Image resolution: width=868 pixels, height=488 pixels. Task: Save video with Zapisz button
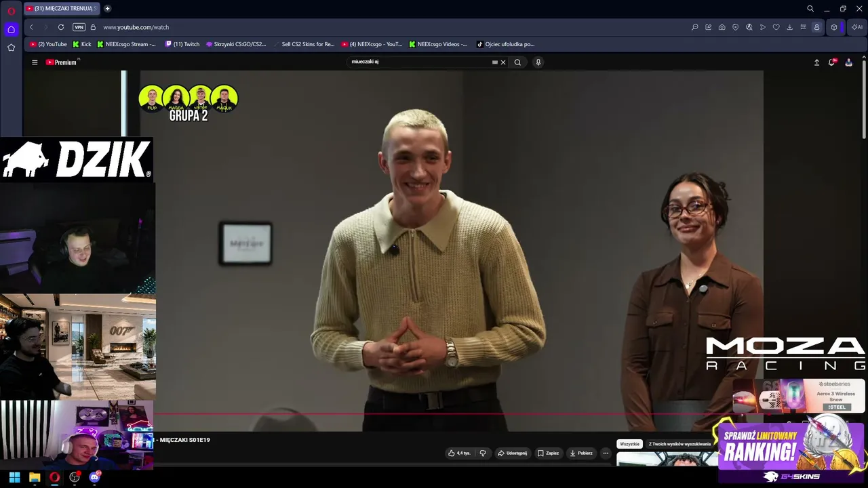tap(549, 453)
